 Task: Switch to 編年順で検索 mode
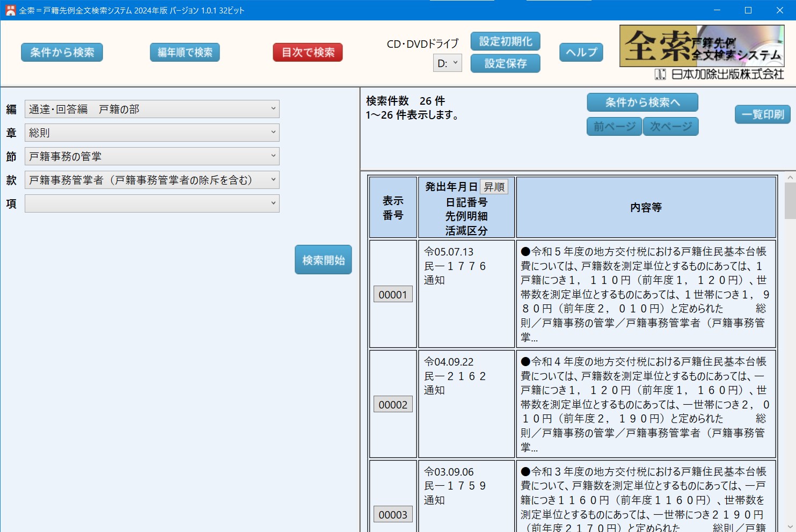[185, 53]
